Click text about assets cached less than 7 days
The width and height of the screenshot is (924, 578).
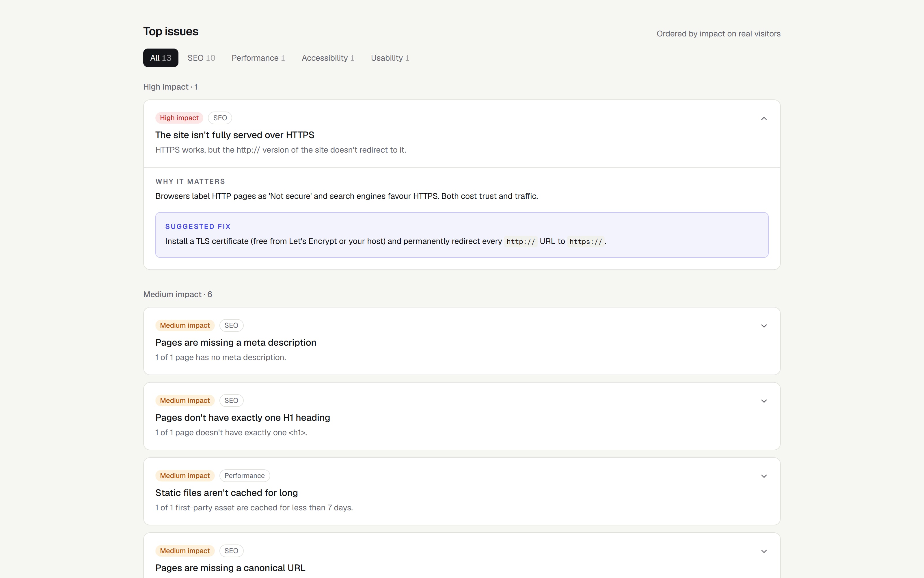point(254,508)
